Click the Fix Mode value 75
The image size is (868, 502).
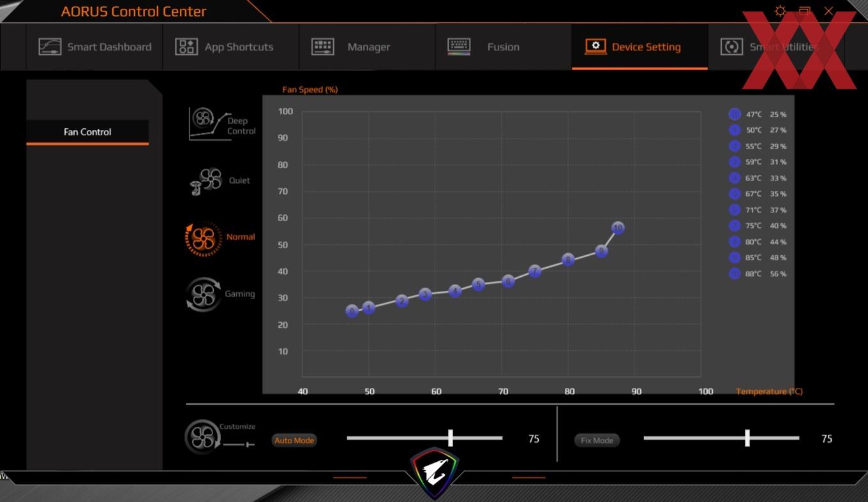tap(827, 439)
